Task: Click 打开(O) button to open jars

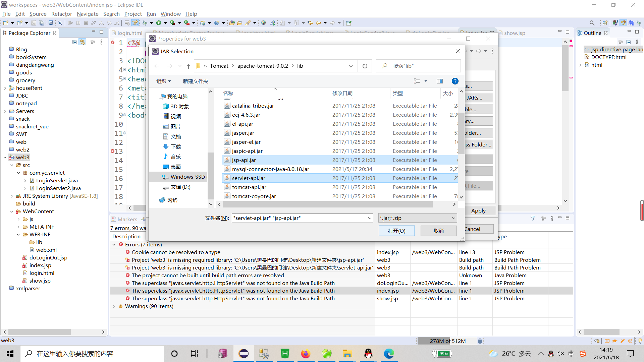Action: pyautogui.click(x=396, y=231)
